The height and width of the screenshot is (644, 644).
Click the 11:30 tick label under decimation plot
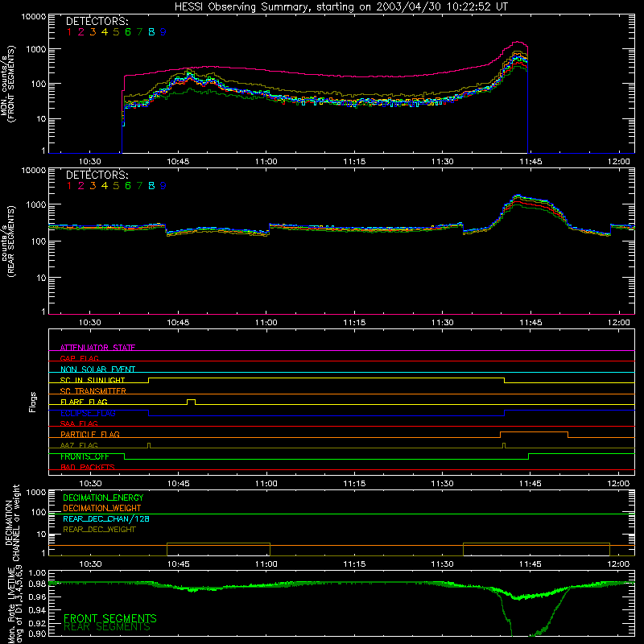point(442,564)
